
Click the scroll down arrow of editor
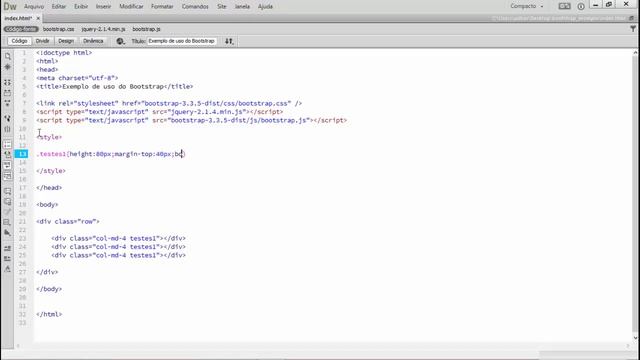click(x=635, y=338)
